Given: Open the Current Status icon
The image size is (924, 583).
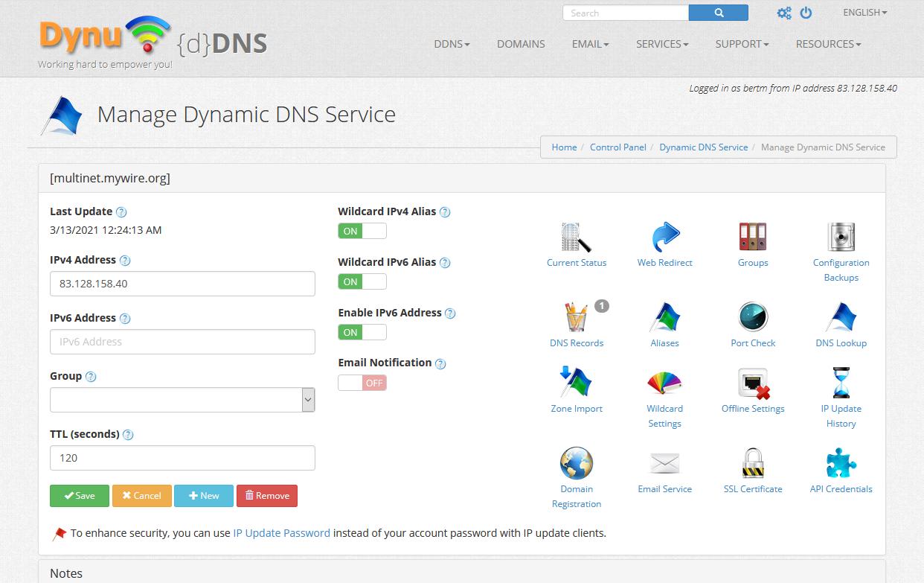Looking at the screenshot, I should tap(577, 238).
